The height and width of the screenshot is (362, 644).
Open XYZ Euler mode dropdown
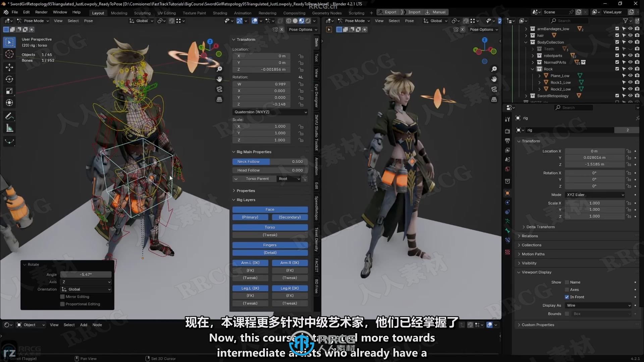[595, 195]
